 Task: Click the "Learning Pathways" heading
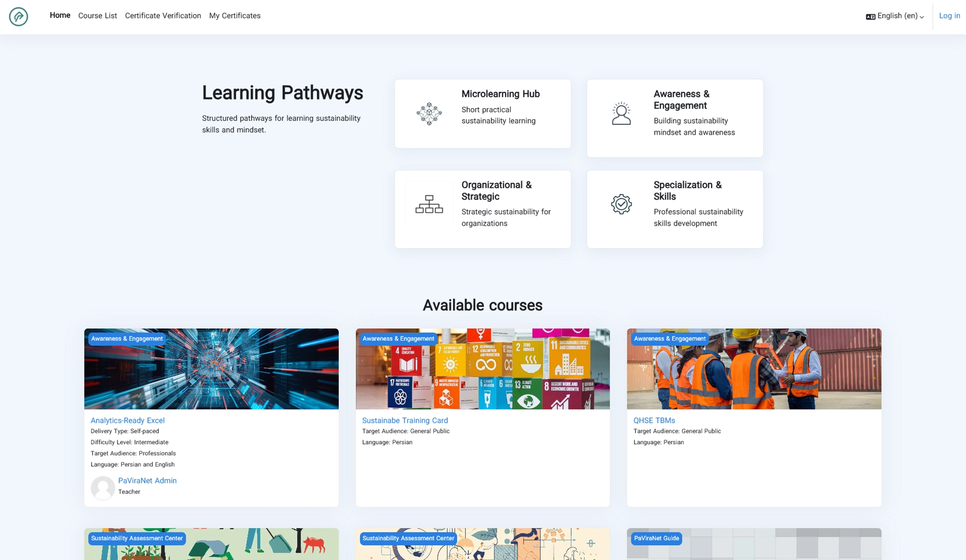[283, 93]
